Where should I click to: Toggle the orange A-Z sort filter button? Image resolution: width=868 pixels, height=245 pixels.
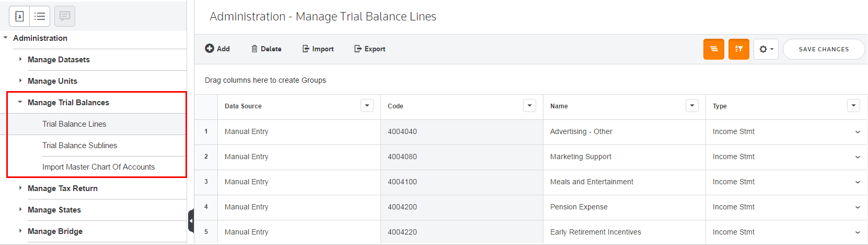738,49
